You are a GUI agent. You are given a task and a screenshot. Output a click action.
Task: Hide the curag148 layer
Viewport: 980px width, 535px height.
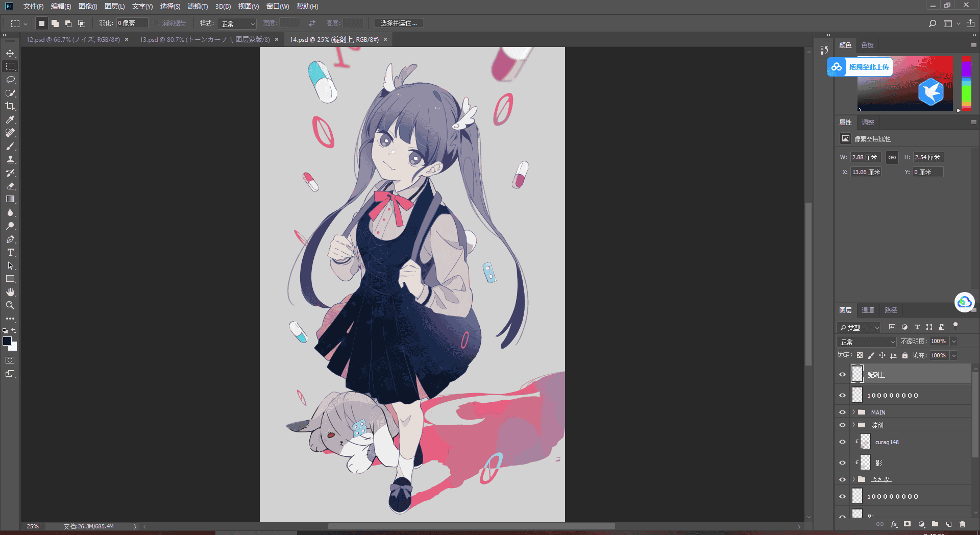pos(843,442)
